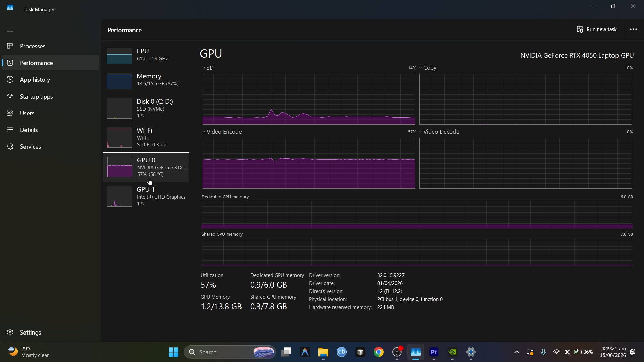Click the 0.9/6.0 GB dedicated memory value
644x362 pixels.
[268, 285]
